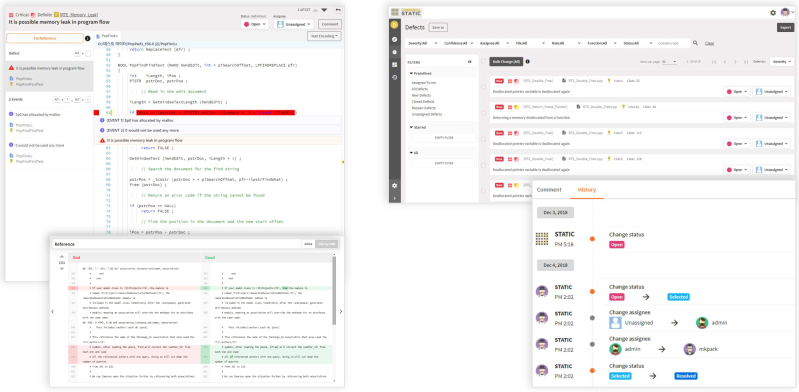
Task: Click the Comment button in defect detail
Action: click(x=330, y=24)
